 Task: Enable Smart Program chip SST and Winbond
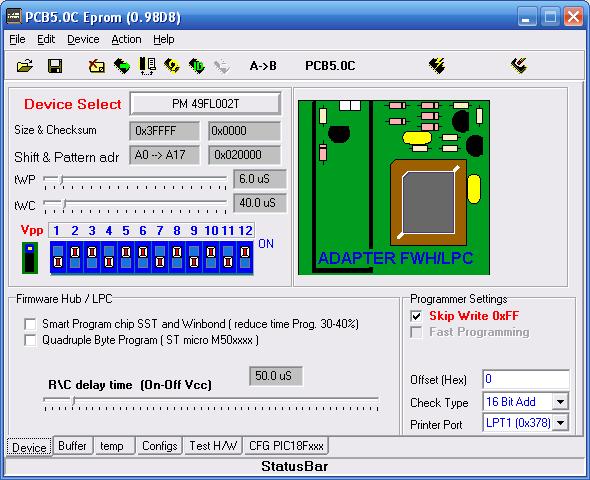tap(30, 324)
